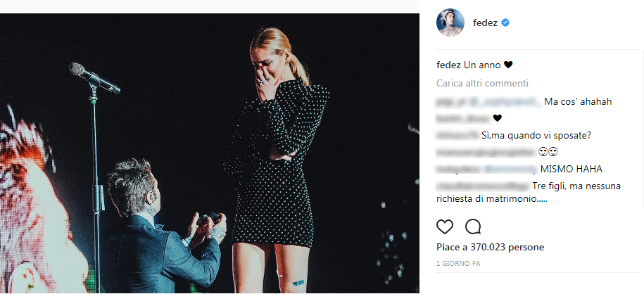Open commenter username asking "quando vi sposate?"
The image size is (644, 294).
(458, 134)
